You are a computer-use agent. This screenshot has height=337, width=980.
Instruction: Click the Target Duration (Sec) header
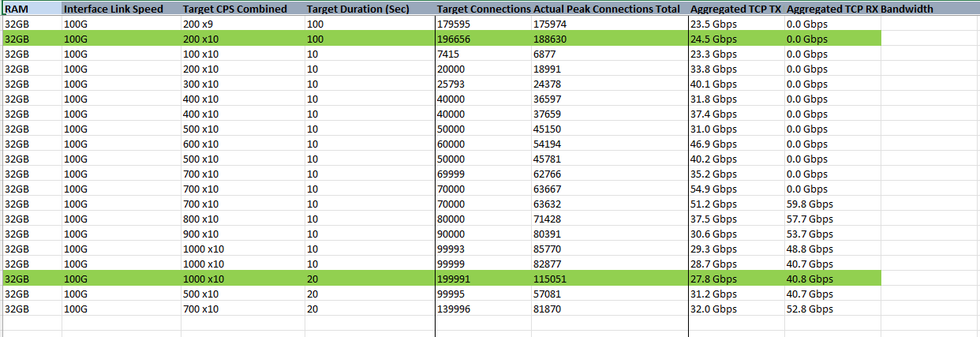369,9
